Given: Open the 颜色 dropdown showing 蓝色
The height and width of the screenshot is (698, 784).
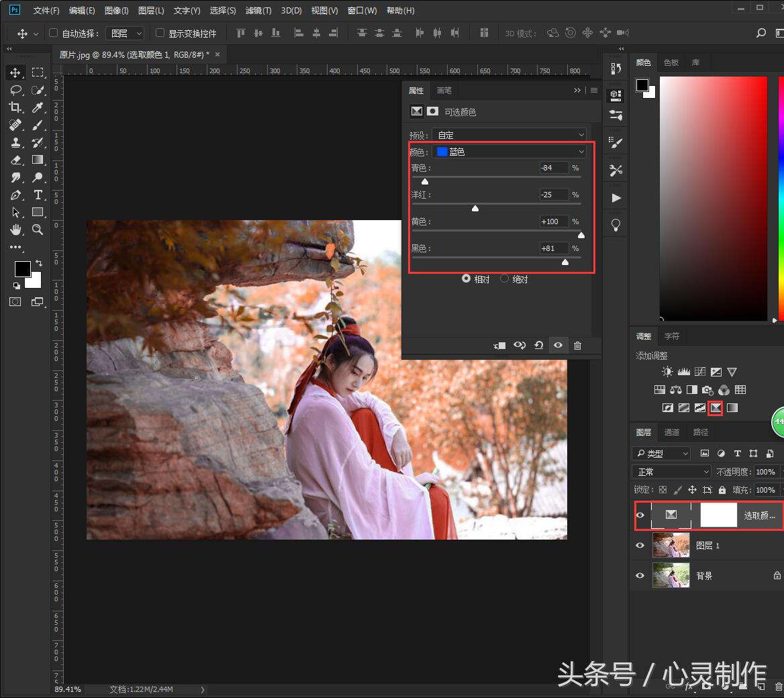Looking at the screenshot, I should click(509, 151).
